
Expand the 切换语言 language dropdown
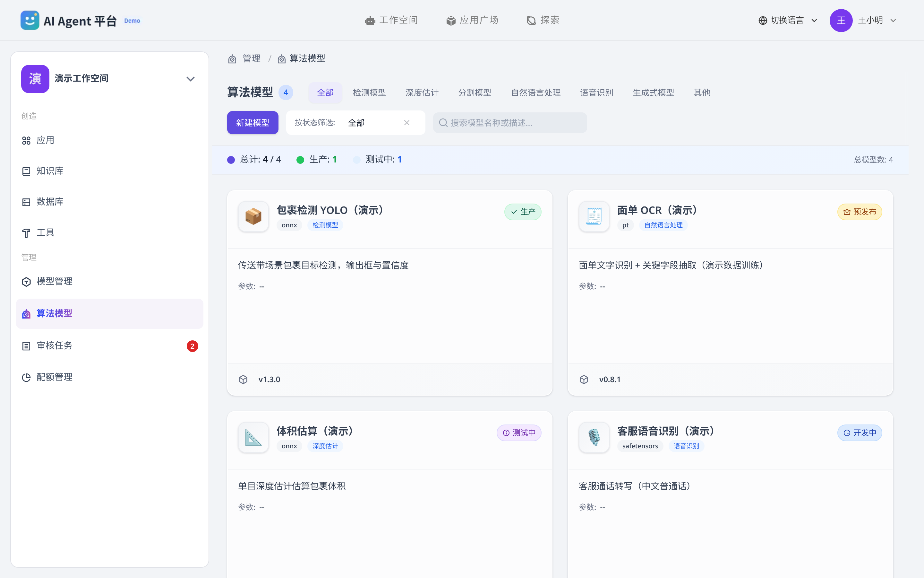pos(788,20)
